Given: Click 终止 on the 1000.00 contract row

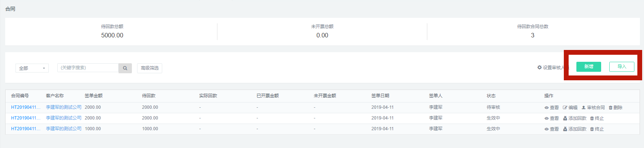Looking at the screenshot, I should [597, 129].
